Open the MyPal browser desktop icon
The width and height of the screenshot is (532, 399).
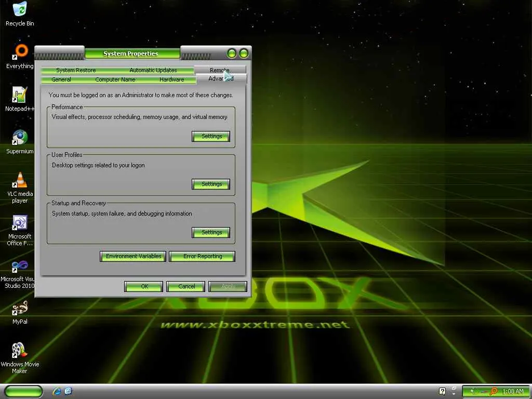pos(20,312)
